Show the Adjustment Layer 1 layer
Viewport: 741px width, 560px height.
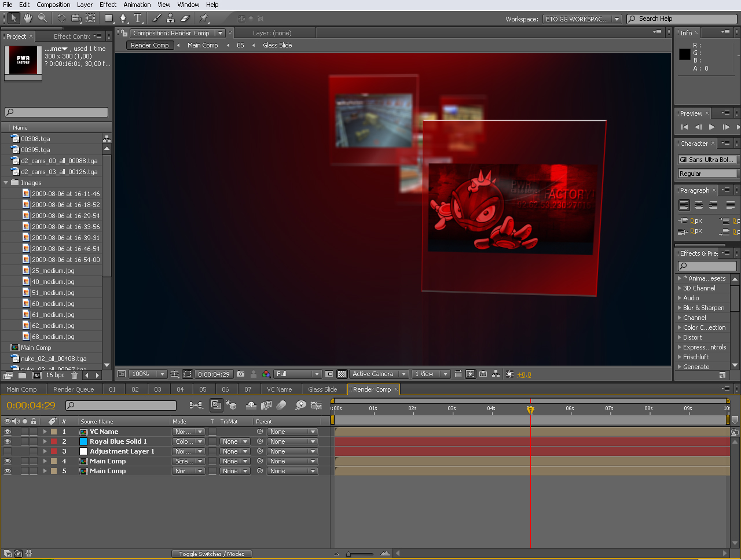pos(8,451)
